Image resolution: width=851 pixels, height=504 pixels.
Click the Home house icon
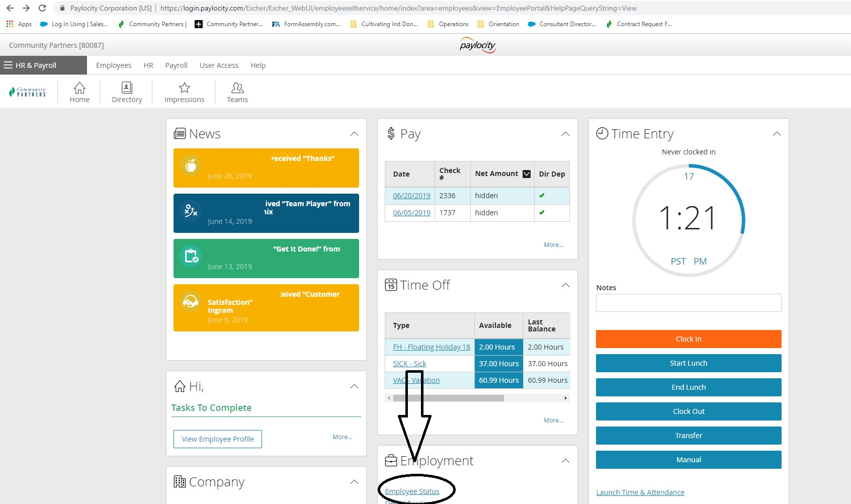[79, 88]
